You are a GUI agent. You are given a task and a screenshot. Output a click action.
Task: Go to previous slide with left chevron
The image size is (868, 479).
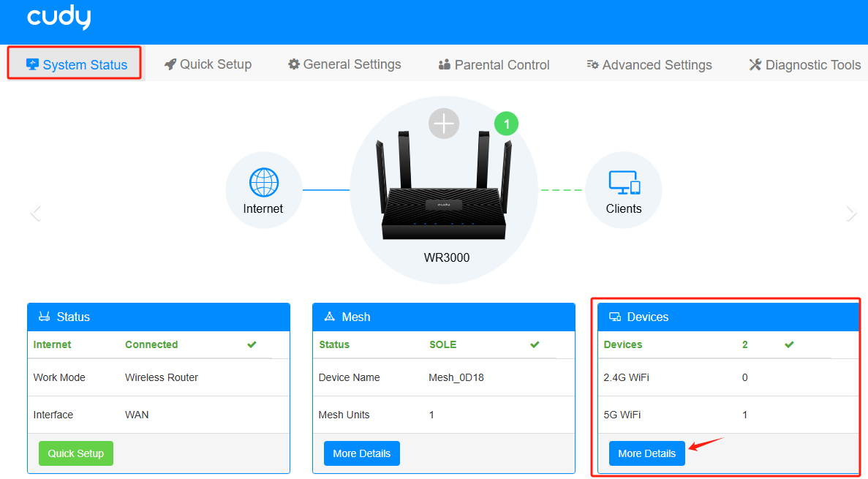click(36, 213)
